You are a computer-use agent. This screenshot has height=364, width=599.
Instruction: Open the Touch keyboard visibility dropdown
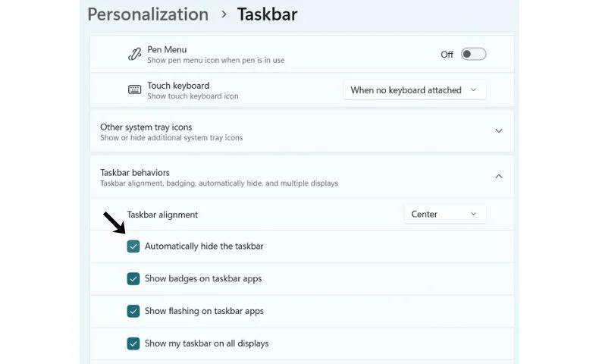[x=414, y=90]
